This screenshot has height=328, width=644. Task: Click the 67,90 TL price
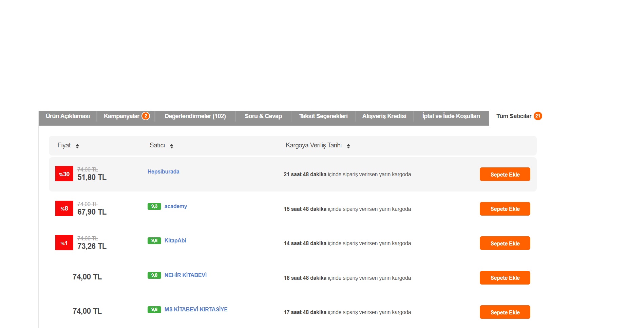click(92, 212)
